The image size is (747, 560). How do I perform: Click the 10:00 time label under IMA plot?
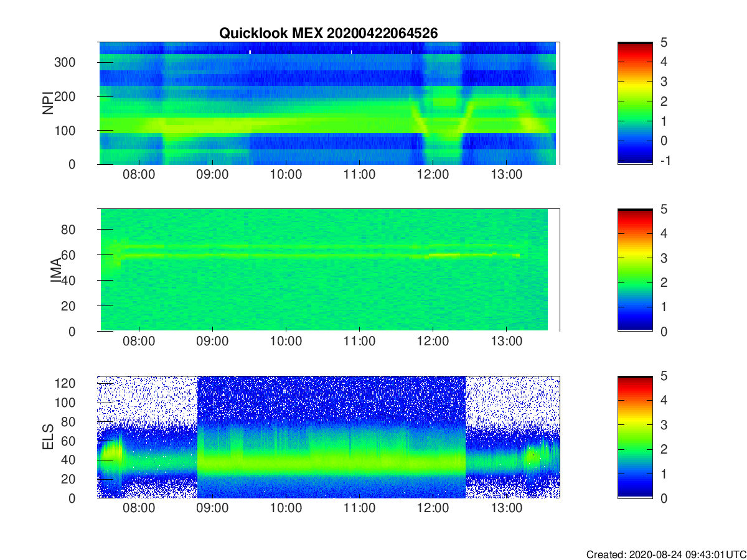click(x=286, y=342)
